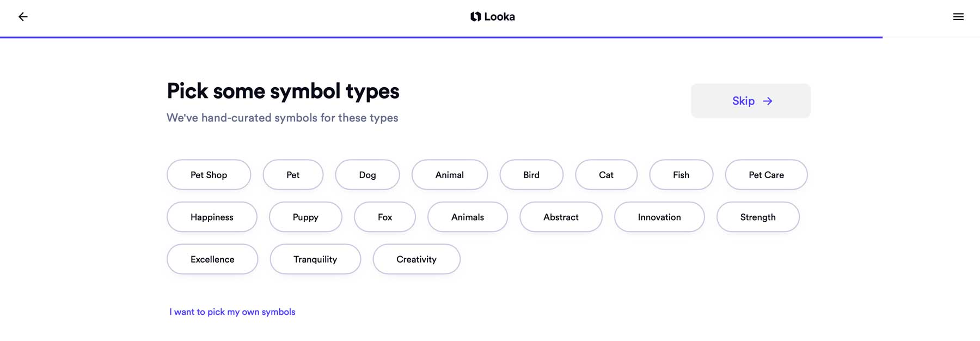Screen dimensions: 980x341
Task: Click the Skip button
Action: pos(750,101)
